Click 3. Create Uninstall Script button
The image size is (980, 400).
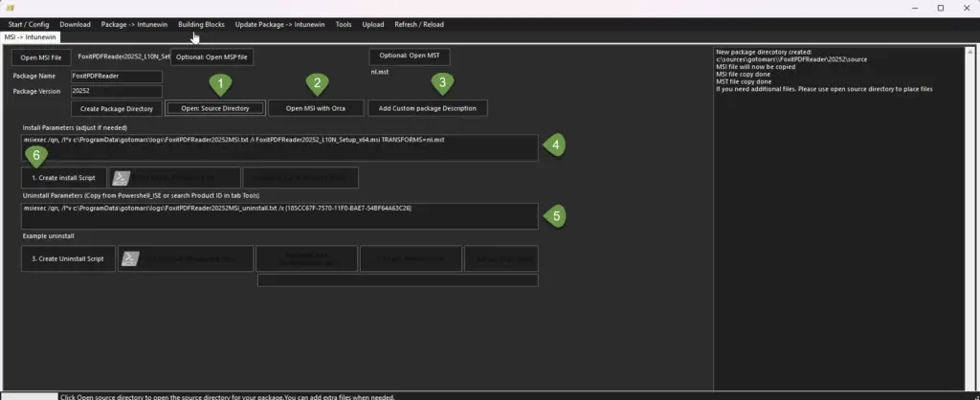tap(69, 258)
